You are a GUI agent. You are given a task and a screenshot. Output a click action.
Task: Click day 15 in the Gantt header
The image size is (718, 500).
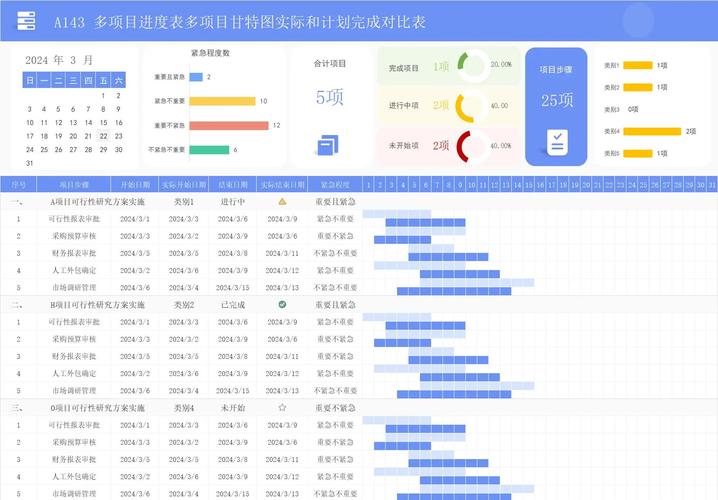pos(529,185)
